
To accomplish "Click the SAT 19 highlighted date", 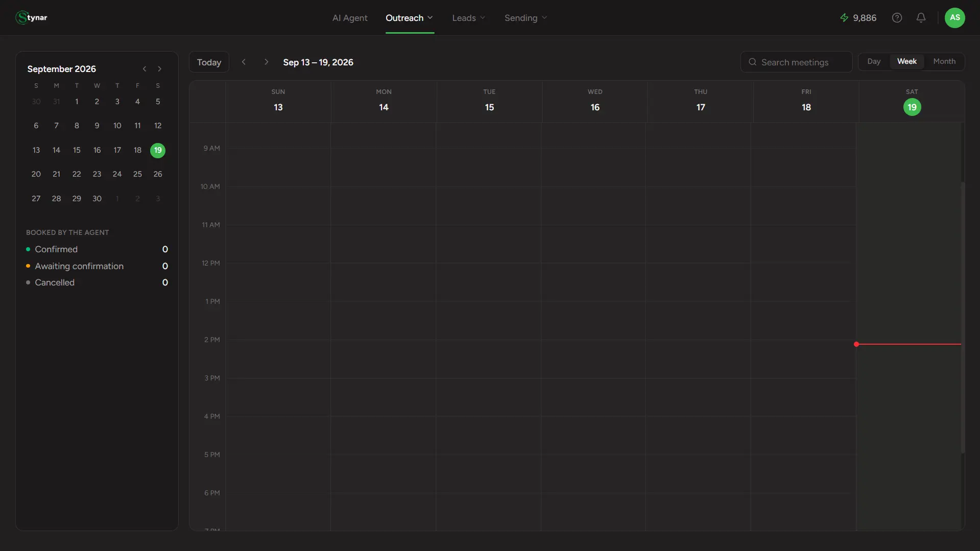I will click(x=912, y=107).
